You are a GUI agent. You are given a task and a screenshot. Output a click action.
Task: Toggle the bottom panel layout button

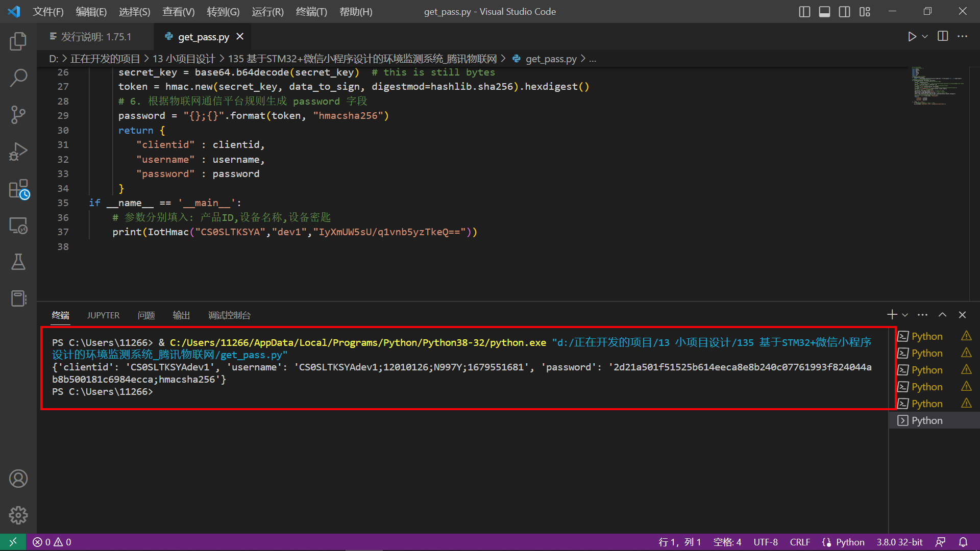point(824,12)
